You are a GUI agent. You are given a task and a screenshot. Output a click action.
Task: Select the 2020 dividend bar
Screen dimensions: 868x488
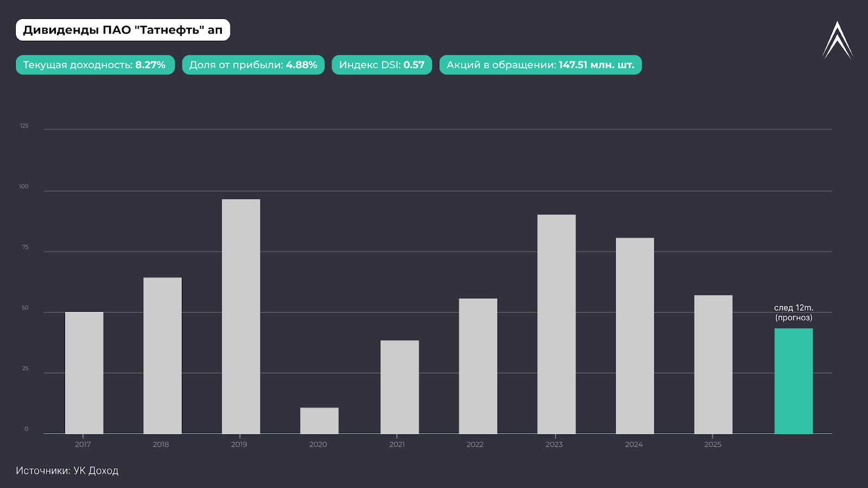[320, 421]
